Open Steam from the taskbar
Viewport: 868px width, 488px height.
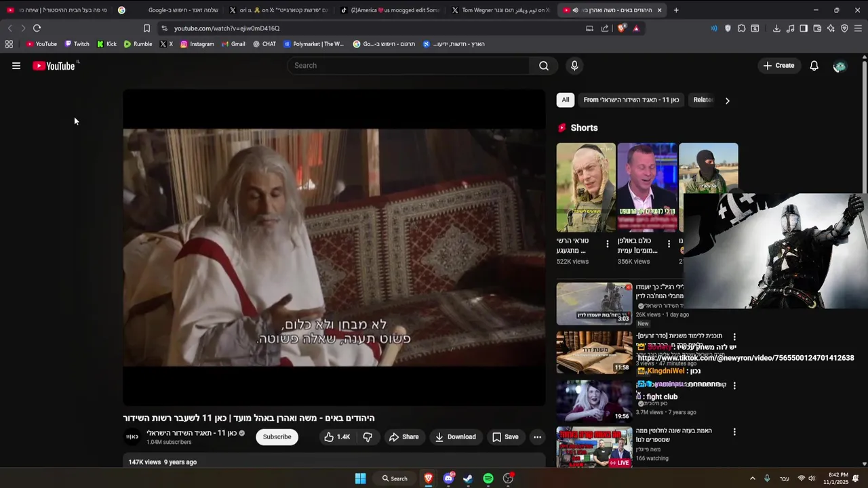(468, 479)
